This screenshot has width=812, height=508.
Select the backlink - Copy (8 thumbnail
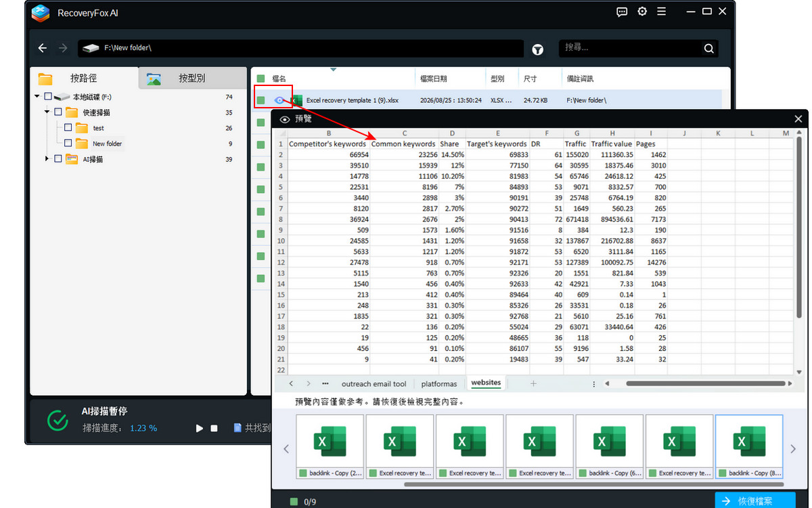point(749,446)
